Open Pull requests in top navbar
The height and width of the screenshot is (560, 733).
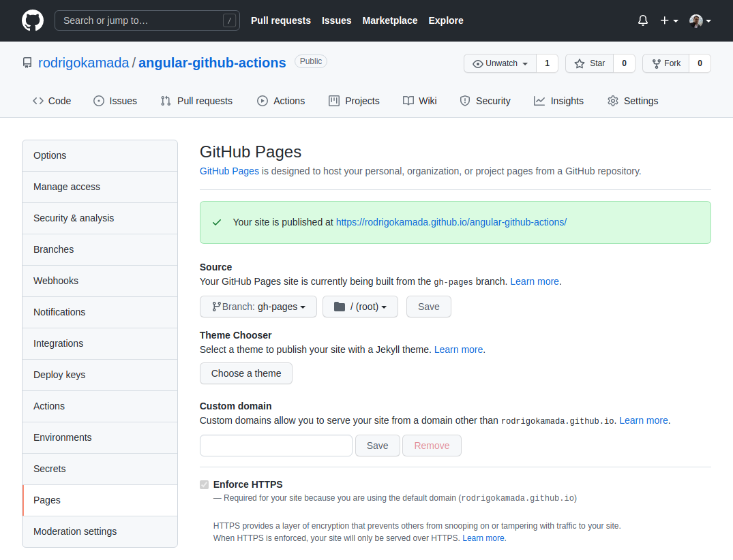280,20
